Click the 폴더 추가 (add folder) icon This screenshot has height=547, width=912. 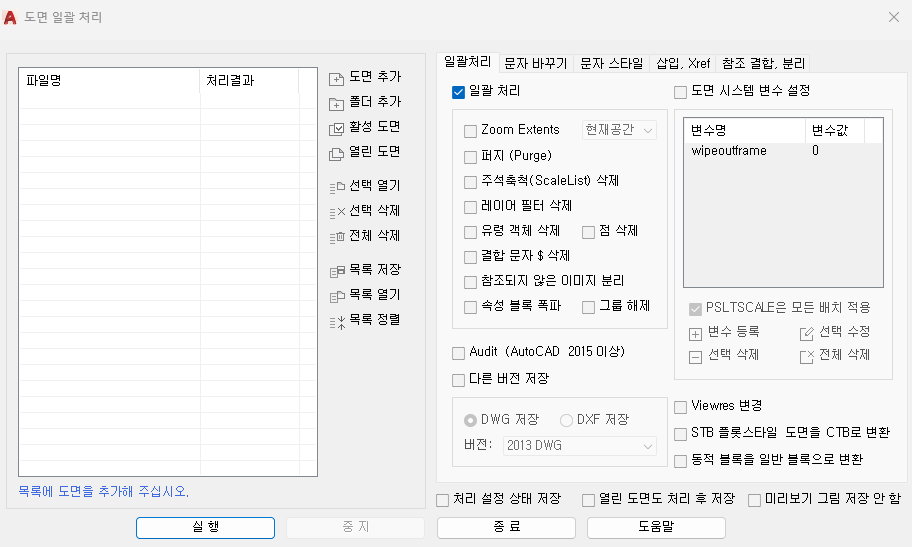(x=336, y=104)
